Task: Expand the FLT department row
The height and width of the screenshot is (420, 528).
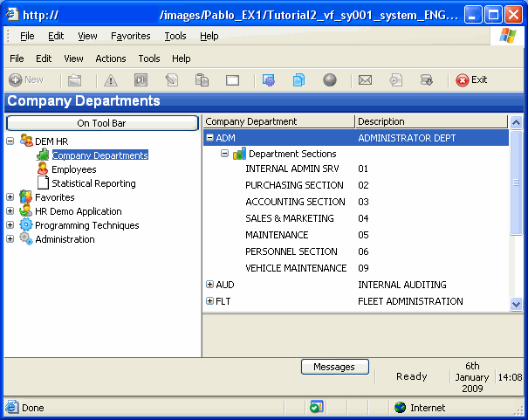Action: click(x=209, y=300)
